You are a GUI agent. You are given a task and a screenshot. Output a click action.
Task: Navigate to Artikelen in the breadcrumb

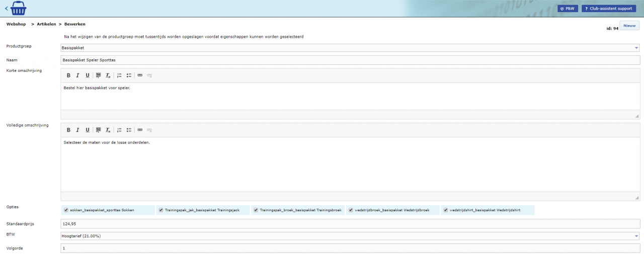(x=46, y=24)
